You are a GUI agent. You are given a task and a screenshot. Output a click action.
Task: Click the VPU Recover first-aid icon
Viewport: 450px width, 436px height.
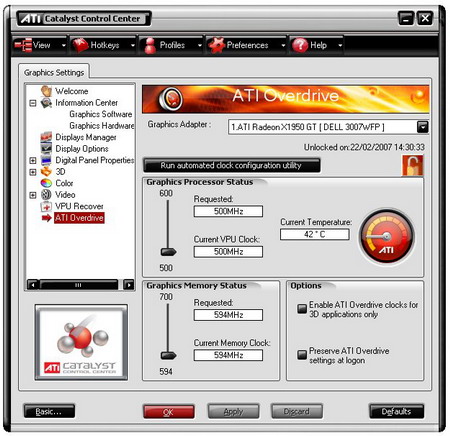click(x=46, y=206)
